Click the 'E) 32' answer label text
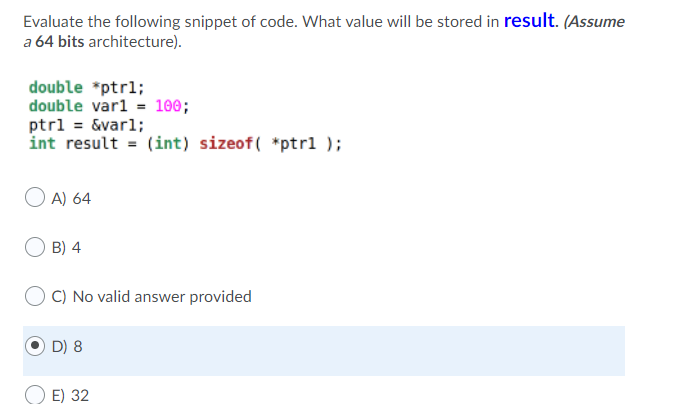Image resolution: width=679 pixels, height=404 pixels. click(70, 395)
